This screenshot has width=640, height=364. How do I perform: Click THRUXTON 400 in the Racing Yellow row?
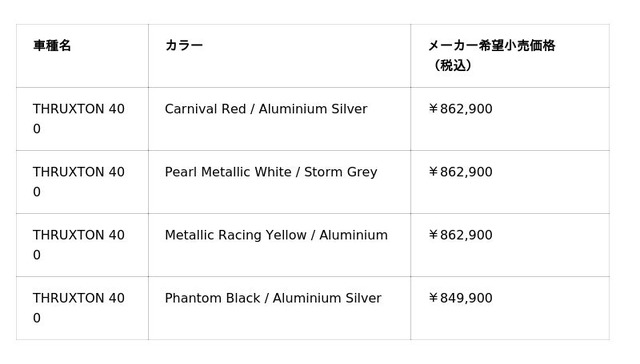(x=79, y=245)
